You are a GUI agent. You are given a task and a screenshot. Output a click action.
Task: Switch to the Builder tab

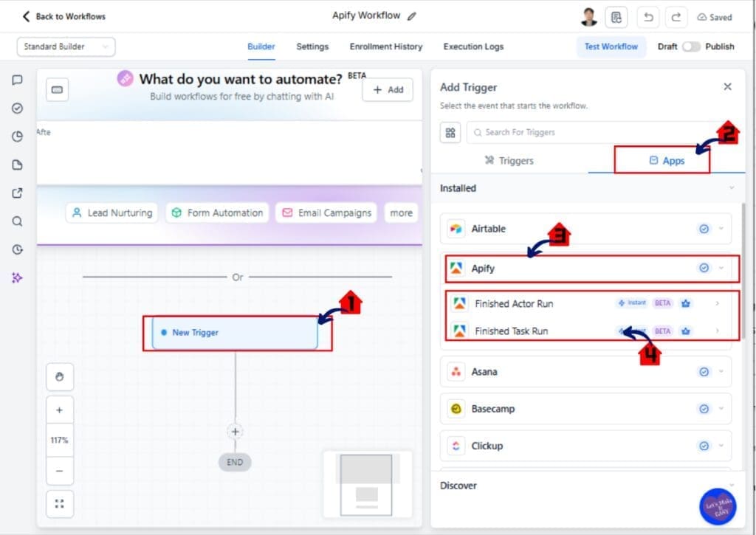coord(261,46)
